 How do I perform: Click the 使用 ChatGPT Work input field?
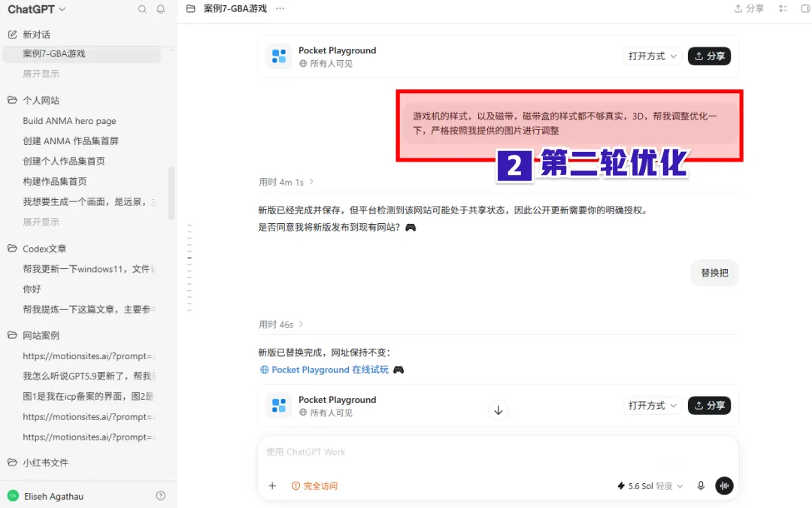point(497,452)
